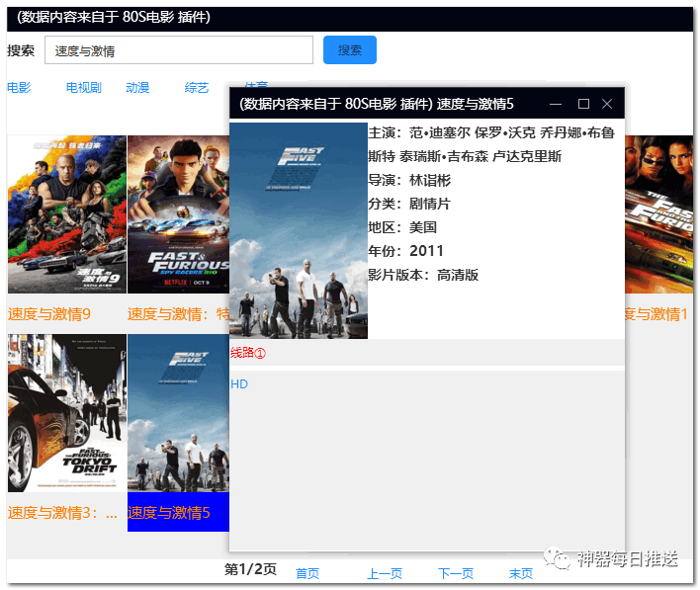Viewport: 700px width, 590px height.
Task: Click the highlighted 速度与激情5 title
Action: [x=169, y=512]
